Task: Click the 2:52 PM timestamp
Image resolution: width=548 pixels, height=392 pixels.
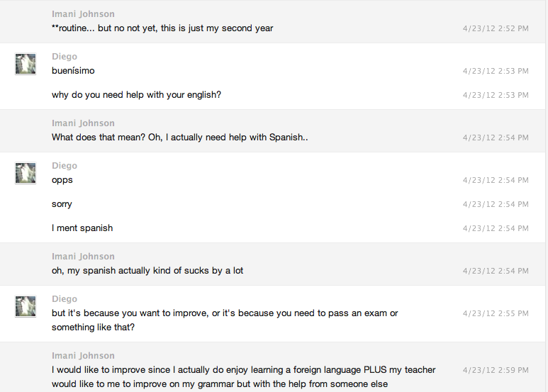Action: [496, 28]
